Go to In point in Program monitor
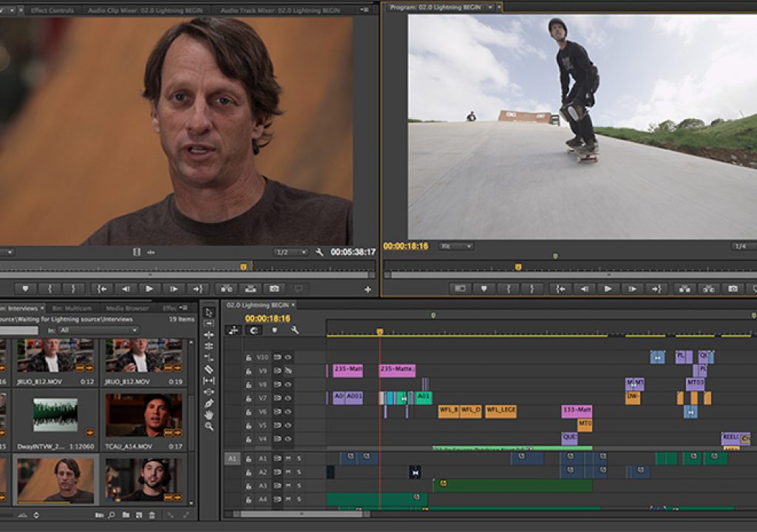 tap(560, 289)
